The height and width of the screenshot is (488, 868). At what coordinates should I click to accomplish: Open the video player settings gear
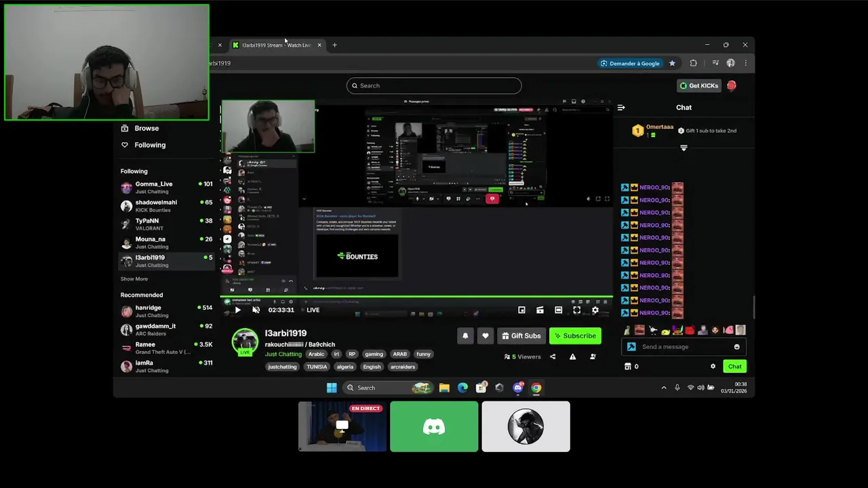pyautogui.click(x=595, y=310)
